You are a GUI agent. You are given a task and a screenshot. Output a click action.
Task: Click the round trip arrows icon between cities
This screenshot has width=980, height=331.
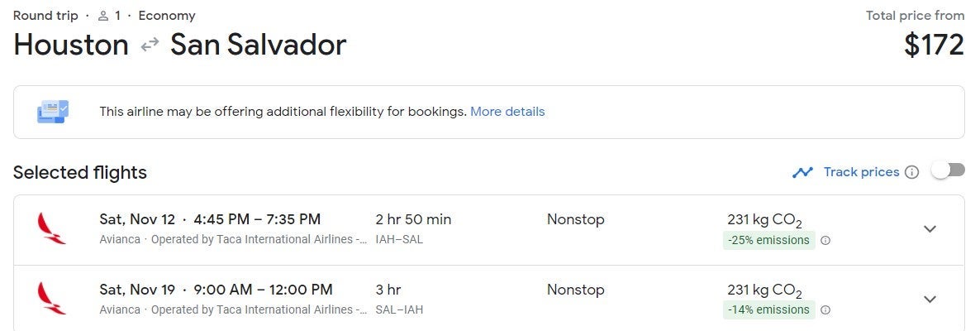(150, 46)
